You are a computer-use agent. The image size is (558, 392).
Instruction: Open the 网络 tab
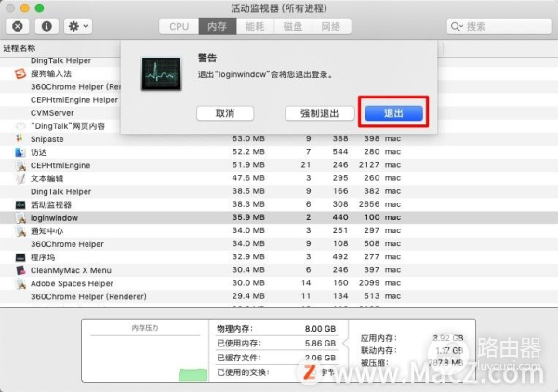(331, 27)
